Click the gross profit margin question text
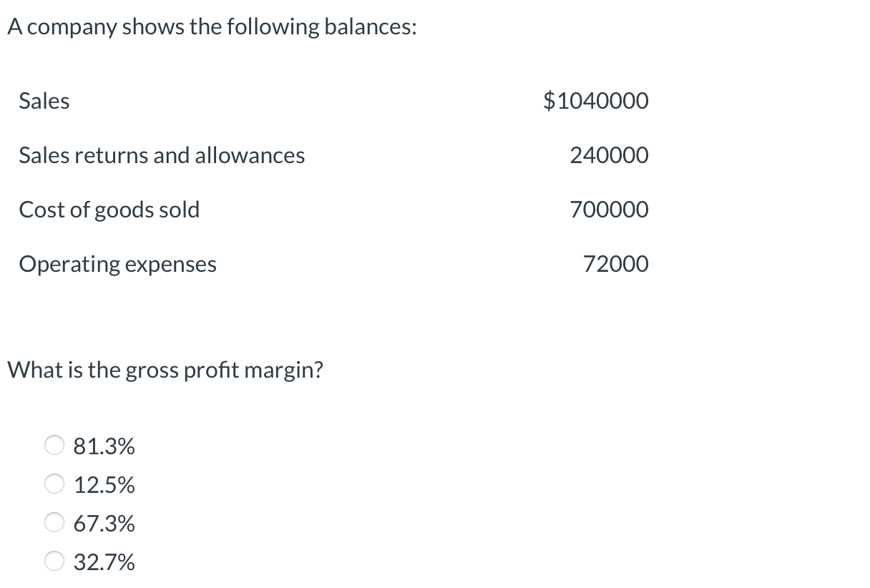This screenshot has width=870, height=588. click(164, 371)
